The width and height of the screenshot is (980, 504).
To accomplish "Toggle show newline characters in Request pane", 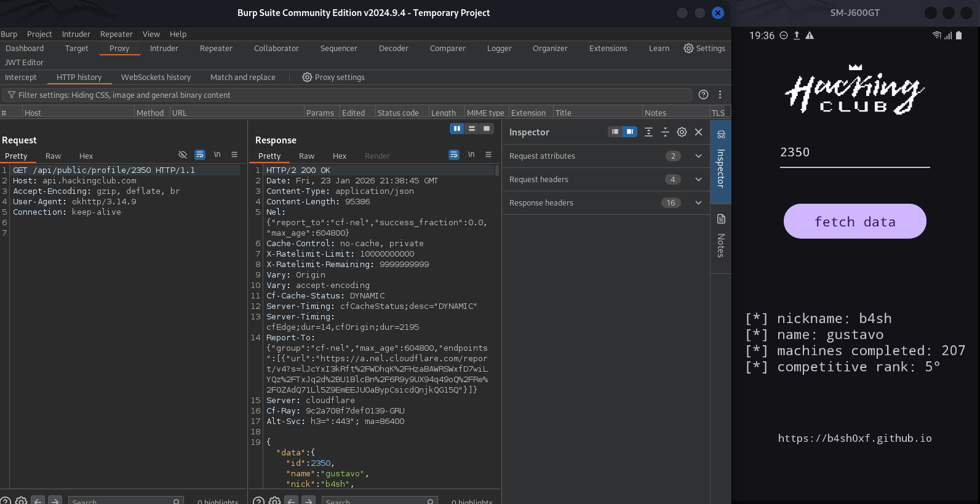I will (217, 154).
